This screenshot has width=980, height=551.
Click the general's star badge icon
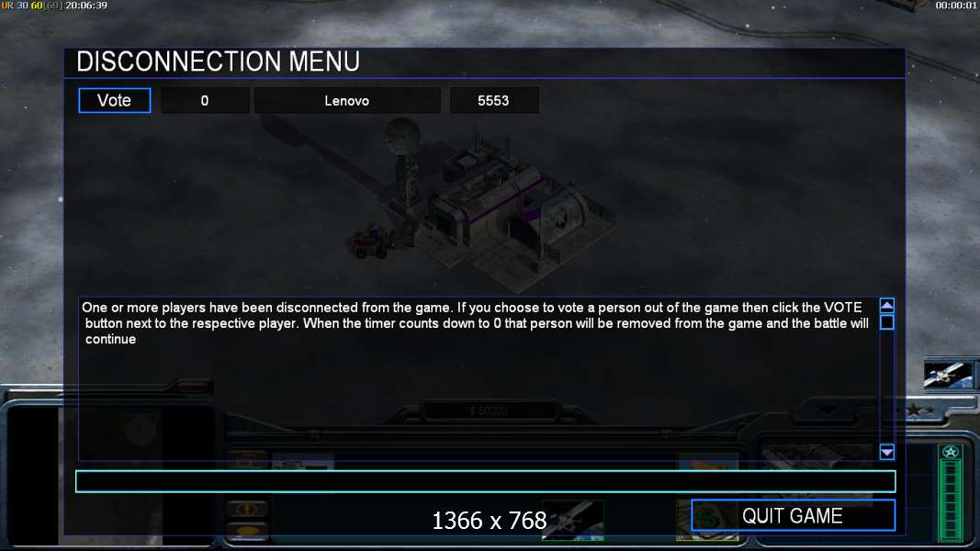click(951, 452)
